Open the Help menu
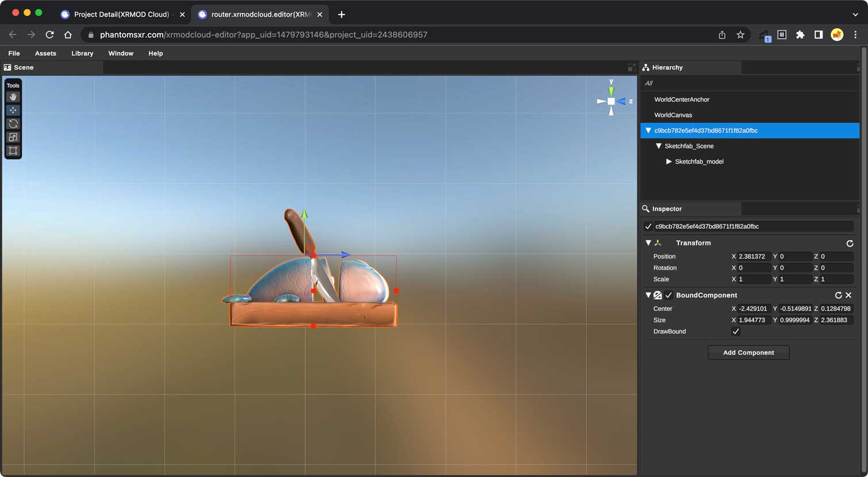The width and height of the screenshot is (868, 477). coord(156,53)
